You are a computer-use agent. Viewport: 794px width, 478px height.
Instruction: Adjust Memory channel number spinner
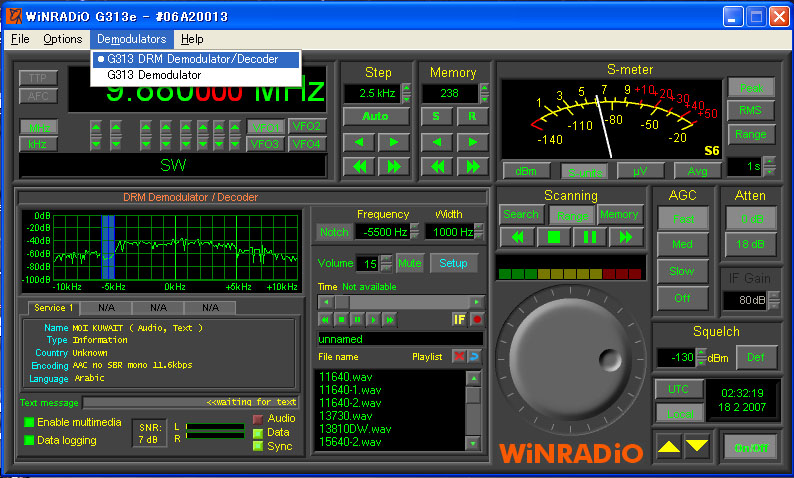click(x=485, y=93)
